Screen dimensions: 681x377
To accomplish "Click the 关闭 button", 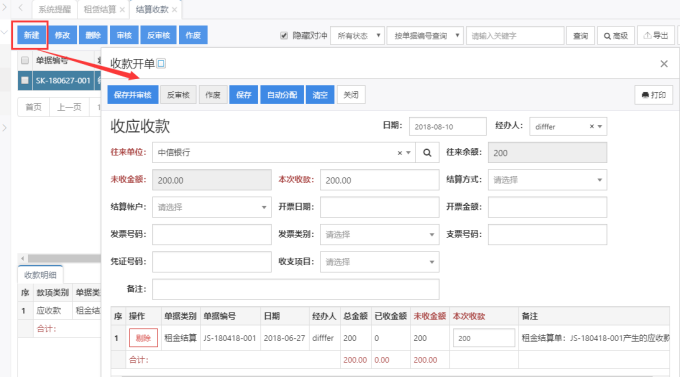I will click(351, 95).
